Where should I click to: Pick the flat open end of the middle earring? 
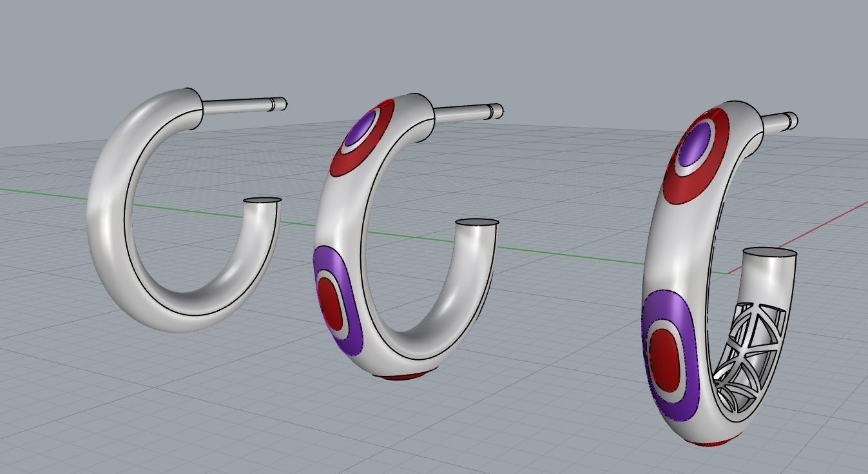(x=477, y=223)
